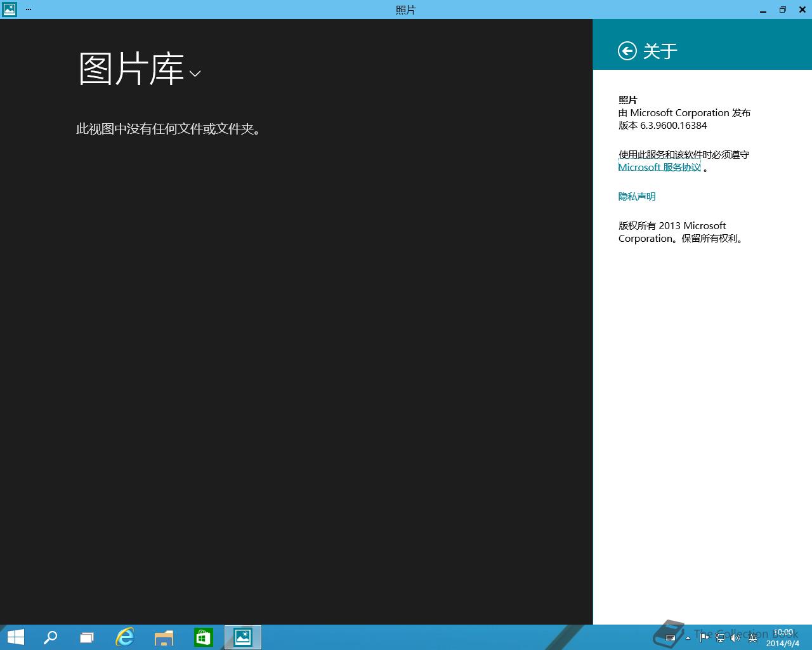Launch Internet Explorer from the taskbar
The height and width of the screenshot is (650, 812).
point(125,637)
